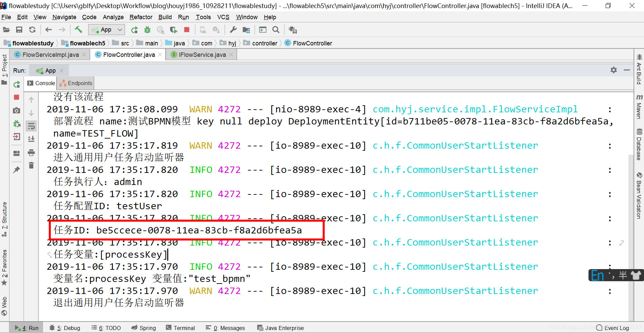Click red Stop button in toolbar
644x333 pixels.
[x=187, y=30]
